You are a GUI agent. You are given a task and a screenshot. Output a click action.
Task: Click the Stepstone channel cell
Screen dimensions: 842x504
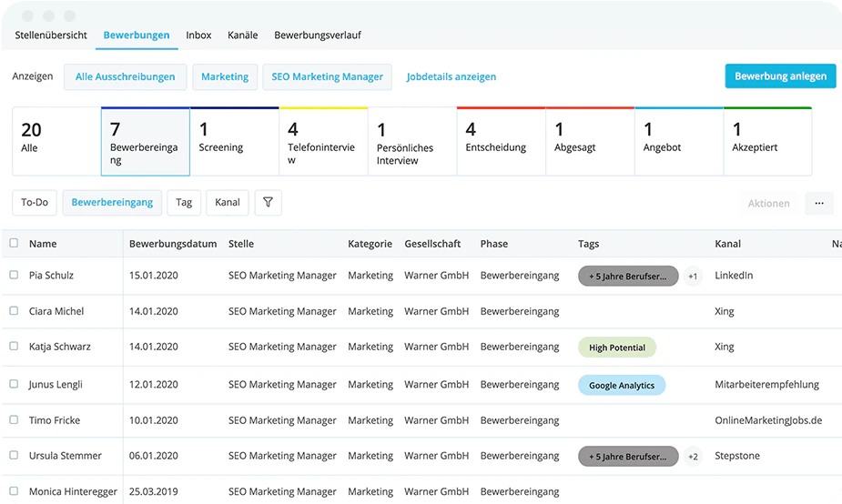[x=736, y=456]
